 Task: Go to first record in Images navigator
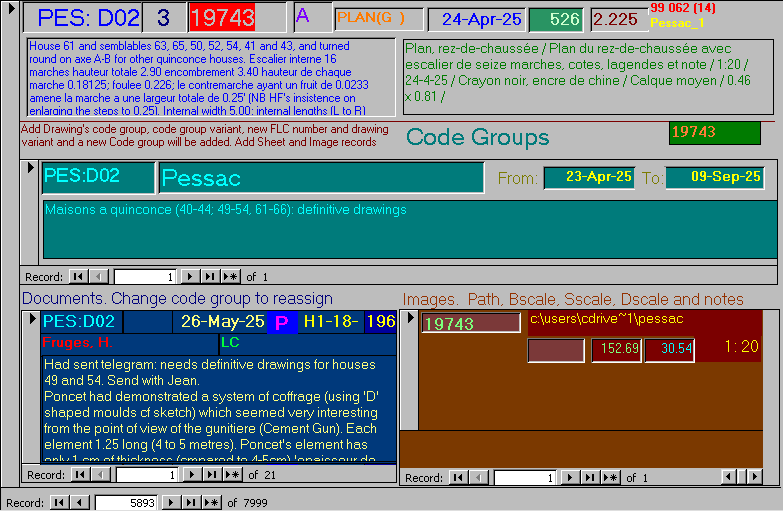(458, 477)
